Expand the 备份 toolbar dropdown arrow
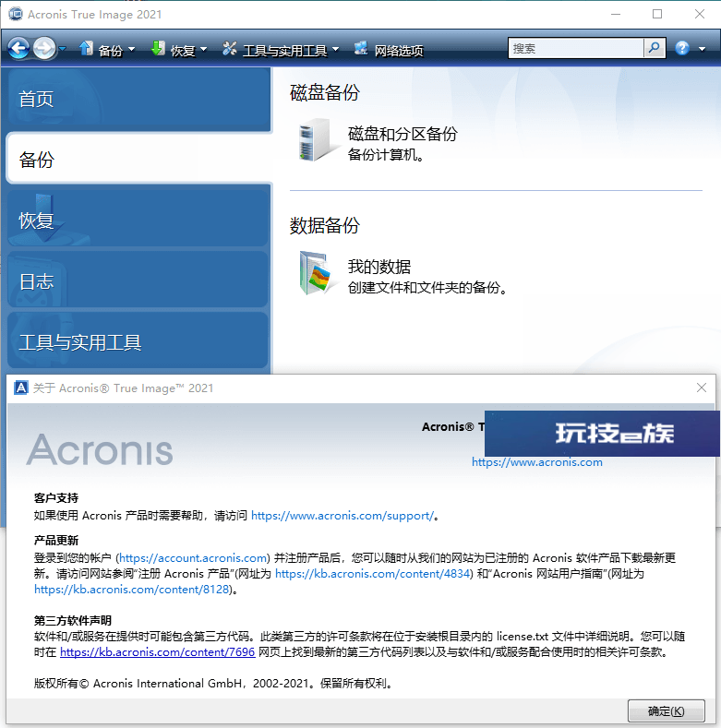The image size is (721, 728). coord(131,49)
